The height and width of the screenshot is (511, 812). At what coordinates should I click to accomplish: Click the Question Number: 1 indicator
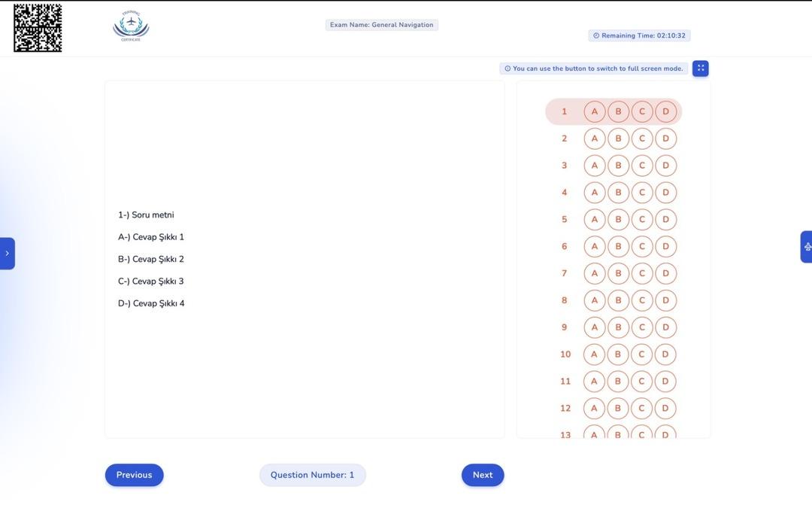312,475
